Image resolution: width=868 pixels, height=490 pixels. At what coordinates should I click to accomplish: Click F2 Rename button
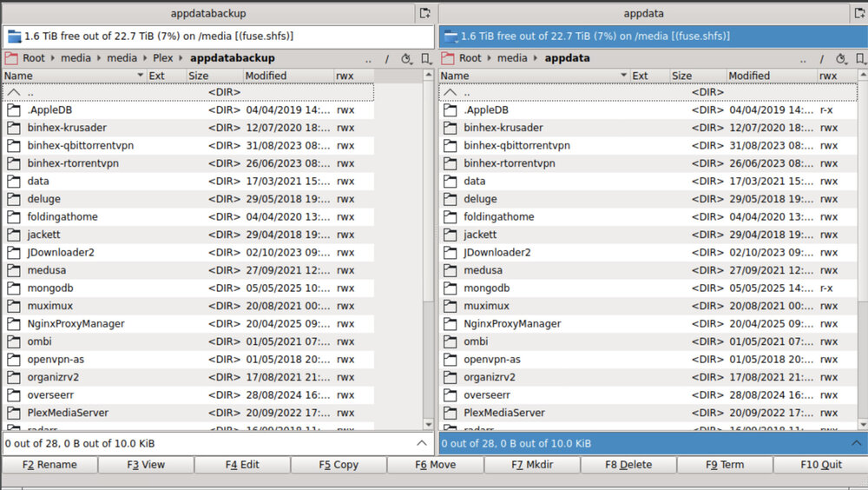[x=49, y=465]
